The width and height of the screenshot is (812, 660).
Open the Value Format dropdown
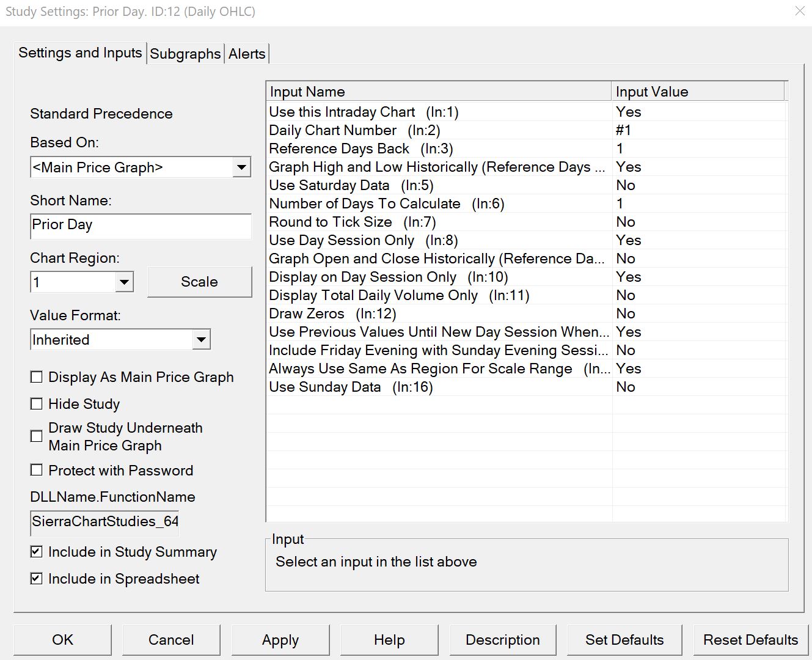point(201,340)
